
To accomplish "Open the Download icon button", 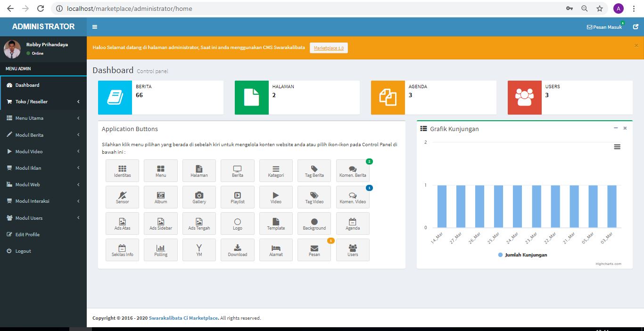I will coord(237,250).
